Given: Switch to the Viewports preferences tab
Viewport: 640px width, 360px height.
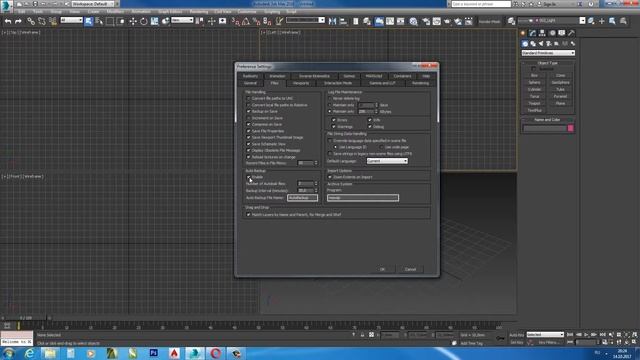Looking at the screenshot, I should [301, 83].
